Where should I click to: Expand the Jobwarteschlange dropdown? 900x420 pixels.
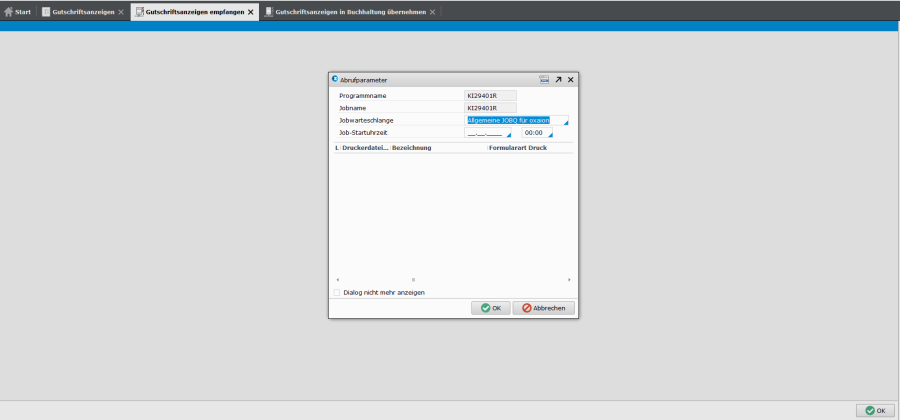(x=566, y=122)
